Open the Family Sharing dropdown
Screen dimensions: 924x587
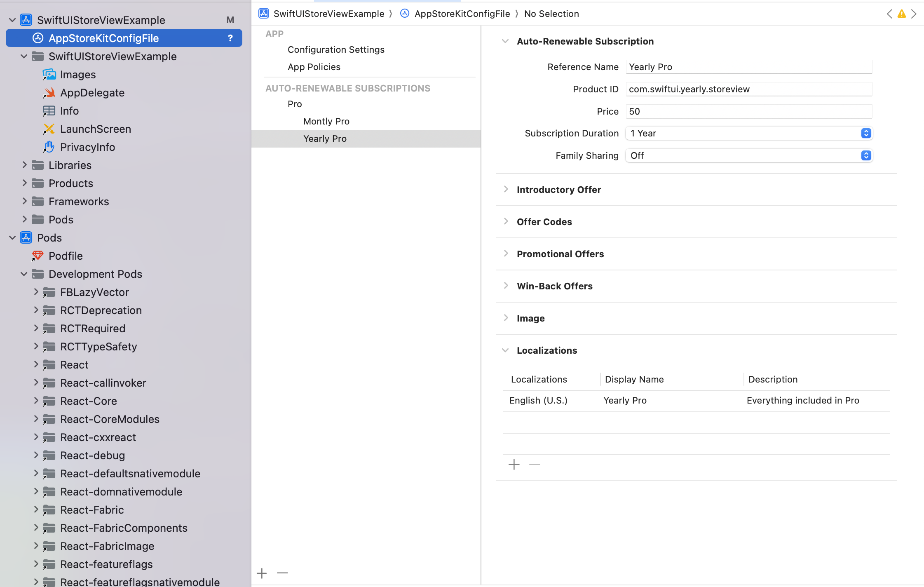749,155
